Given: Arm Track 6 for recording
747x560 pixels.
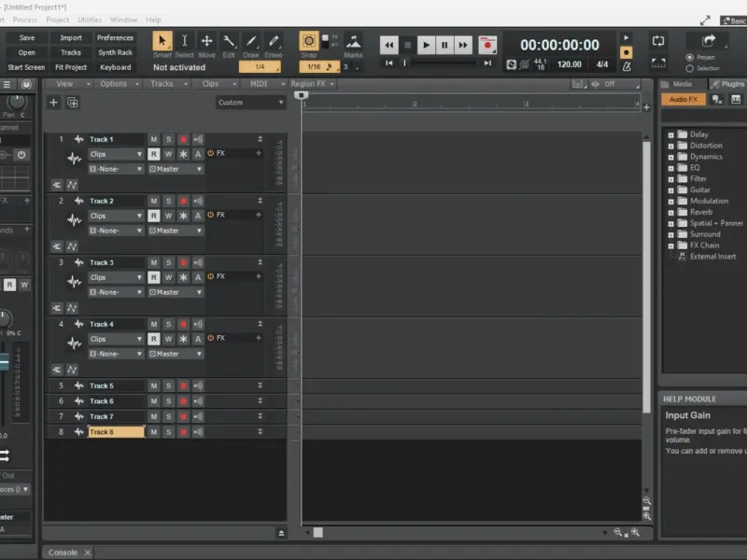Looking at the screenshot, I should [x=183, y=401].
